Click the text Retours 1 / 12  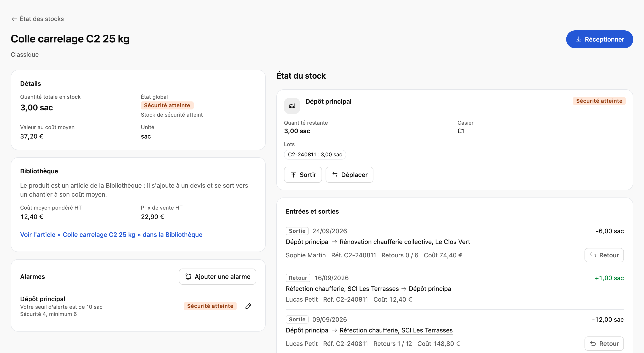coord(392,344)
